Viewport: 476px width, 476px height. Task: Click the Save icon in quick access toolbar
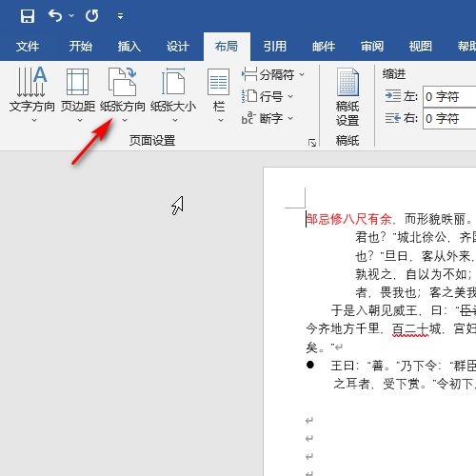(x=28, y=16)
